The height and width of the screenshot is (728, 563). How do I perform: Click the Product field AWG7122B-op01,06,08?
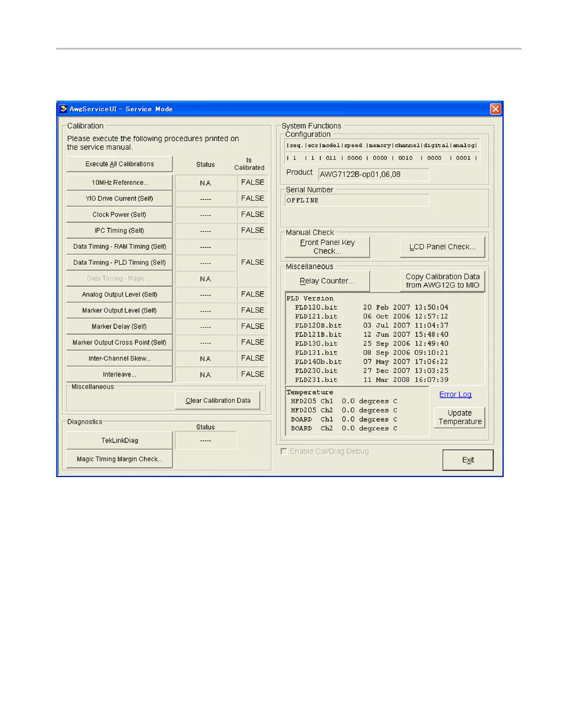coord(373,175)
